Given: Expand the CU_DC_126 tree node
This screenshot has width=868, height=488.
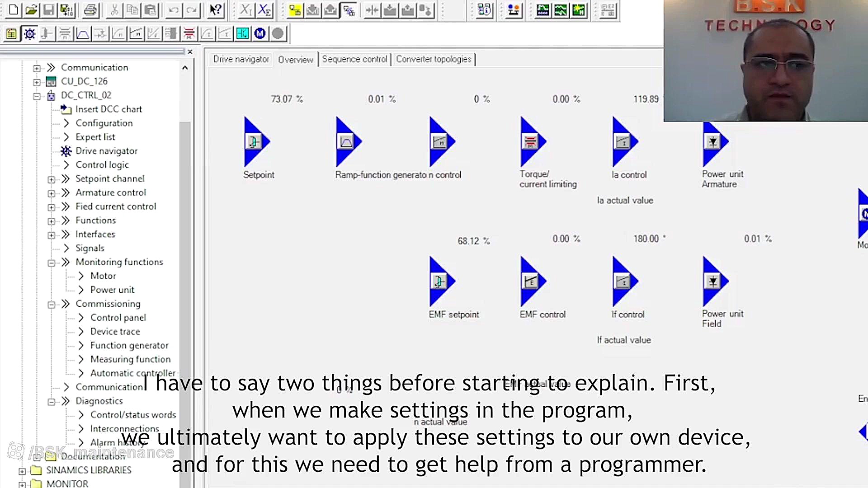Looking at the screenshot, I should (37, 82).
